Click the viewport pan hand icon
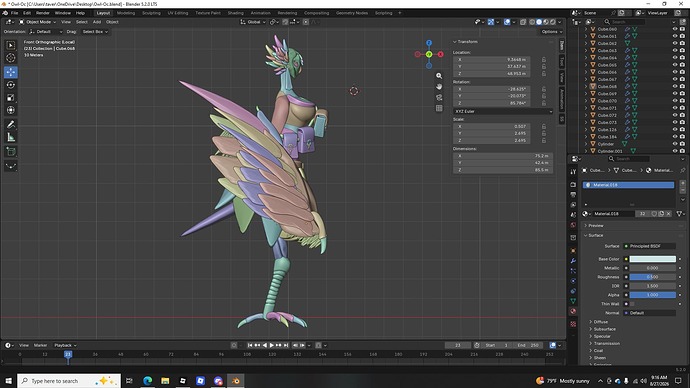 click(439, 87)
